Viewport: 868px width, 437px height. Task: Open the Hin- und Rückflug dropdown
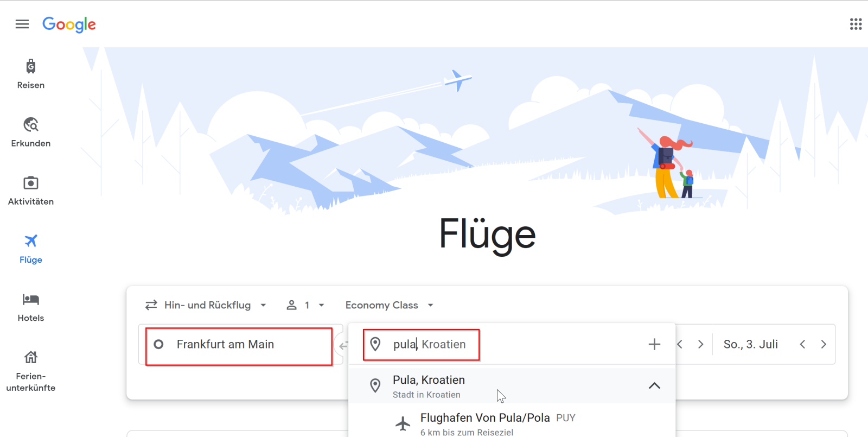tap(206, 305)
